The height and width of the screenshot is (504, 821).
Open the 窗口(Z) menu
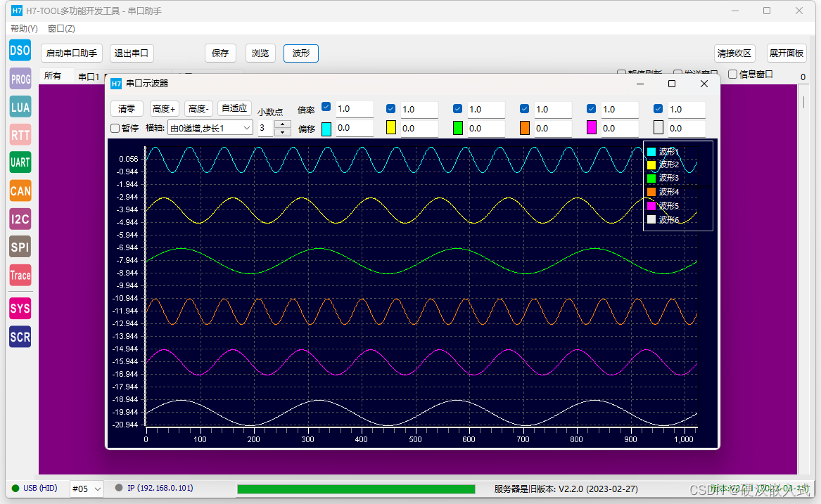(61, 28)
